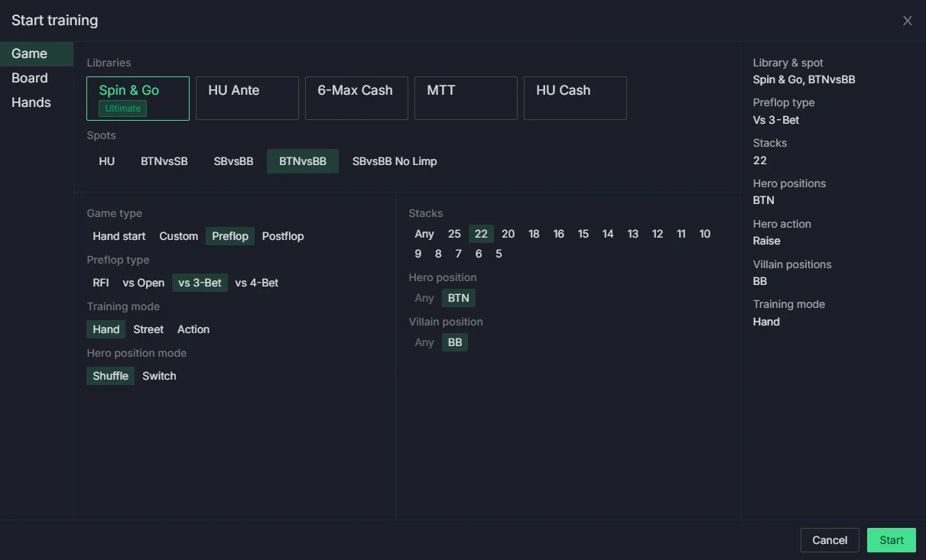Screen dimensions: 926x560
Task: Select stack size 9
Action: tap(418, 254)
